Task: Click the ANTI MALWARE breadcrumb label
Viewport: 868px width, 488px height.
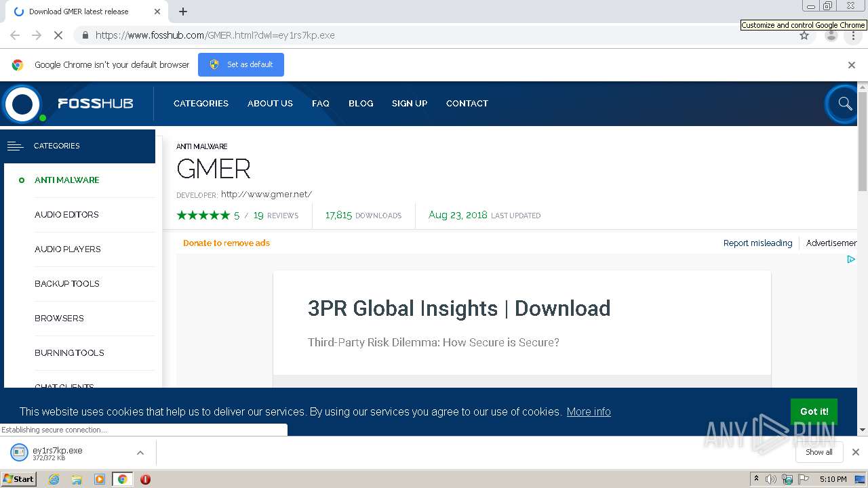Action: [x=202, y=146]
